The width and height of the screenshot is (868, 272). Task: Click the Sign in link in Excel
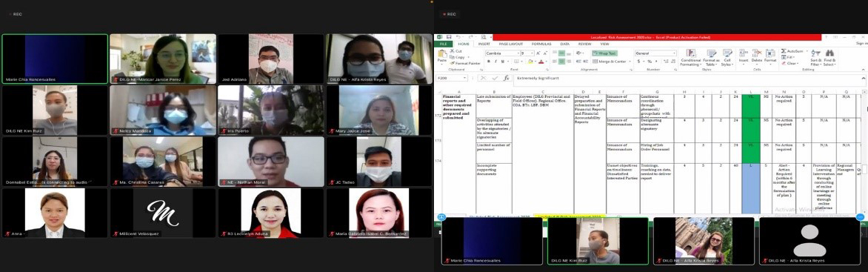click(861, 43)
